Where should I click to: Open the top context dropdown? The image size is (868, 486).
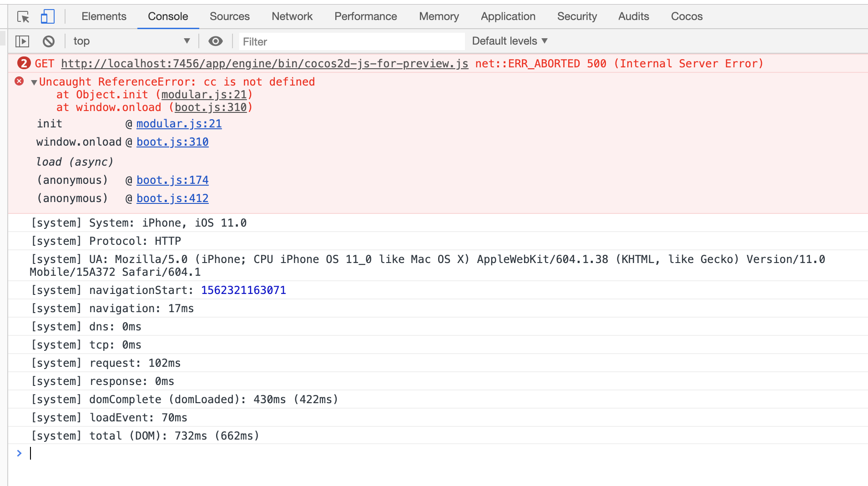tap(131, 41)
